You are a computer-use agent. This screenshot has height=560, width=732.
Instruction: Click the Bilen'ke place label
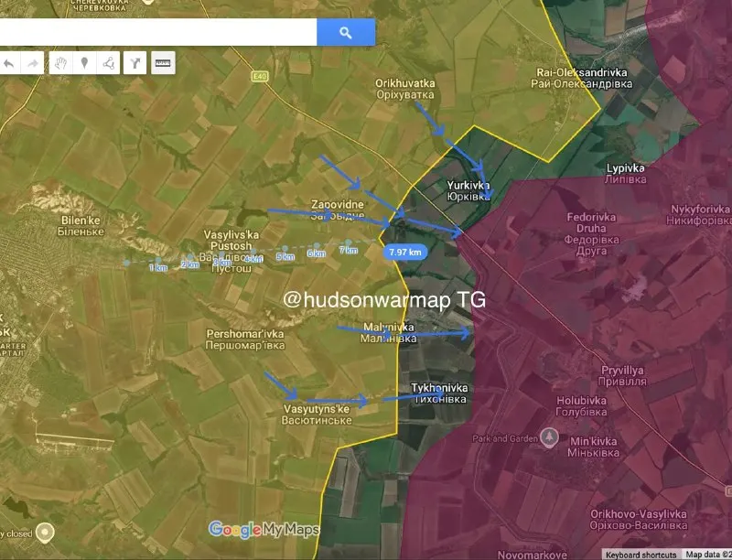click(x=81, y=225)
